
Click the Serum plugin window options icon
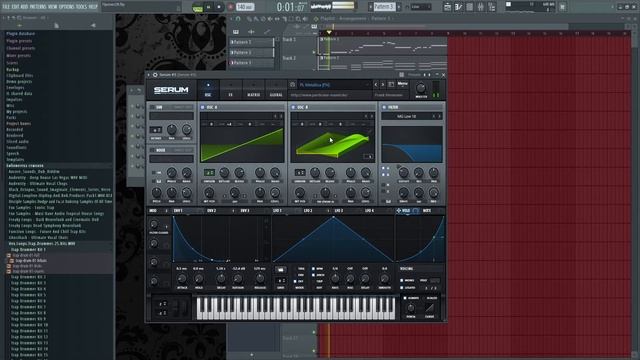click(x=155, y=75)
